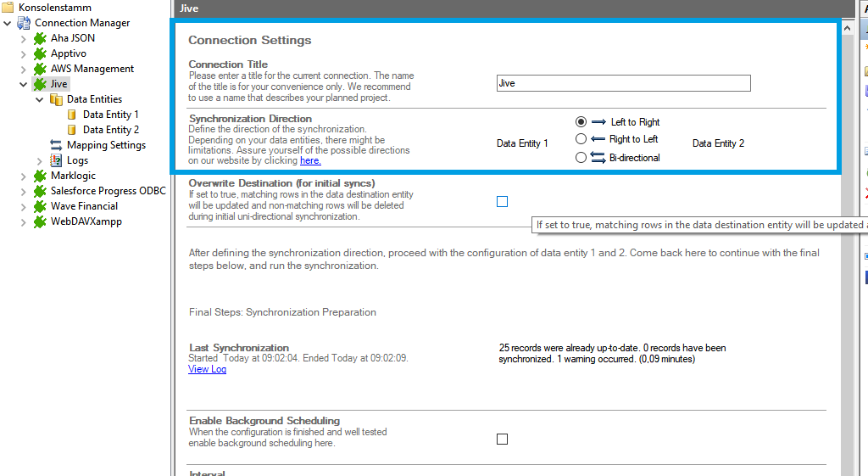This screenshot has height=476, width=868.
Task: Click the AWS Management connection icon
Action: coord(40,69)
